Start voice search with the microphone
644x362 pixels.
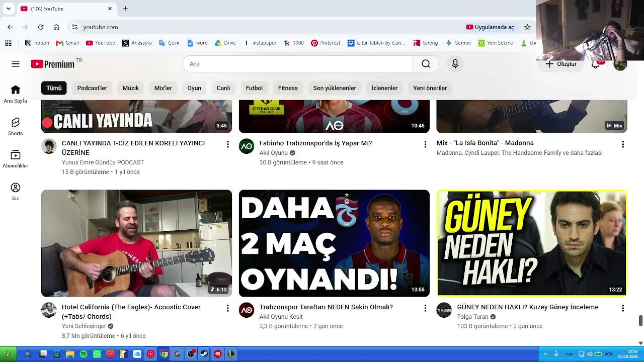pos(455,64)
